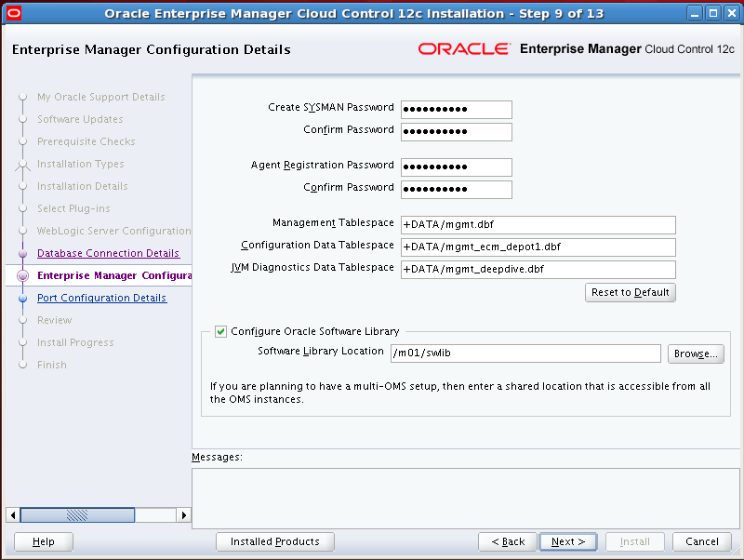Image resolution: width=744 pixels, height=560 pixels.
Task: Select Enterprise Manager Configuration step
Action: click(x=114, y=275)
